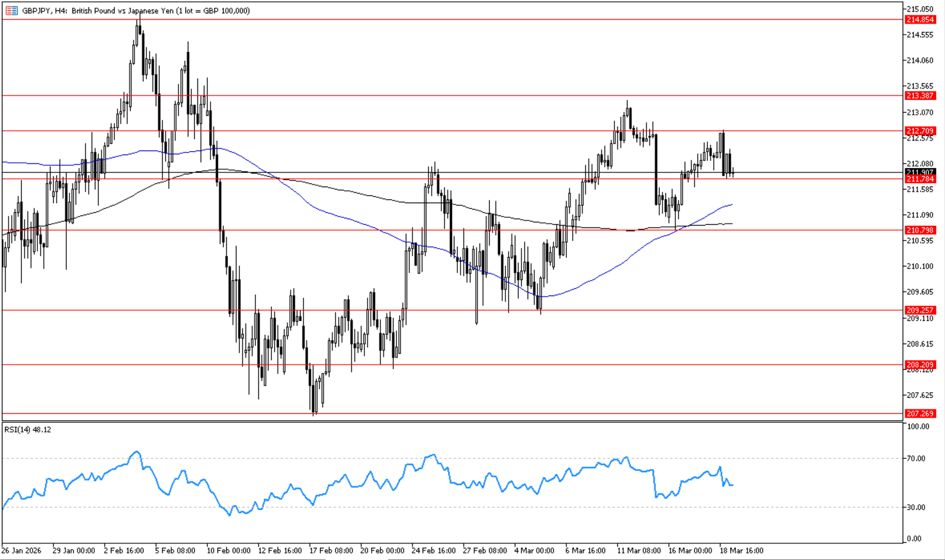Click the 210.798 red price level label
The height and width of the screenshot is (560, 945).
920,230
